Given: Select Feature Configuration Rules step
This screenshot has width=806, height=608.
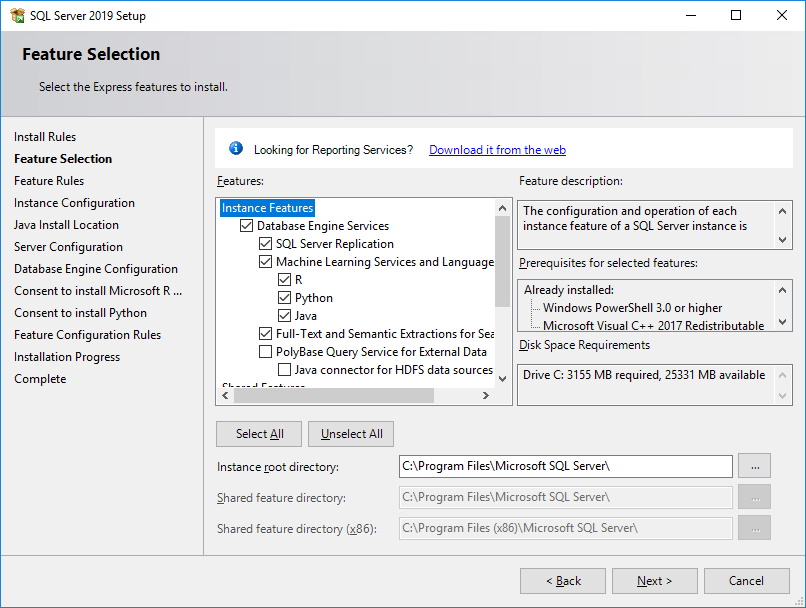Looking at the screenshot, I should 87,335.
